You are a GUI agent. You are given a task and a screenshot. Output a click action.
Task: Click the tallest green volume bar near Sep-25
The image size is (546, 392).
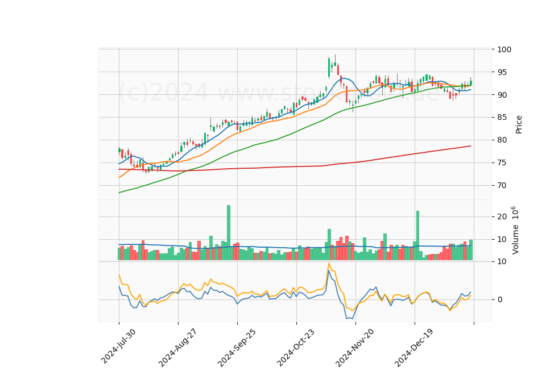click(229, 233)
